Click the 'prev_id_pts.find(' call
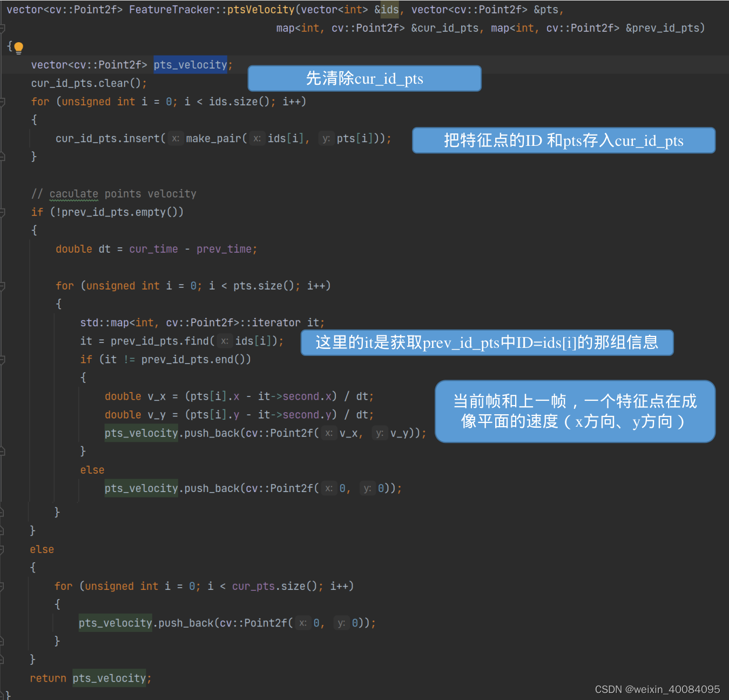Viewport: 729px width, 700px height. (x=163, y=341)
